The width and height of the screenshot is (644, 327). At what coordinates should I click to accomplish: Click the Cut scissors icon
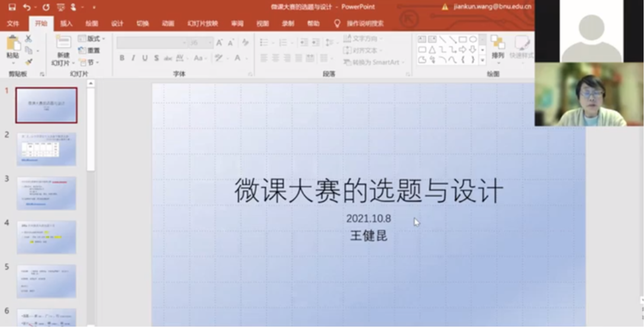(29, 38)
